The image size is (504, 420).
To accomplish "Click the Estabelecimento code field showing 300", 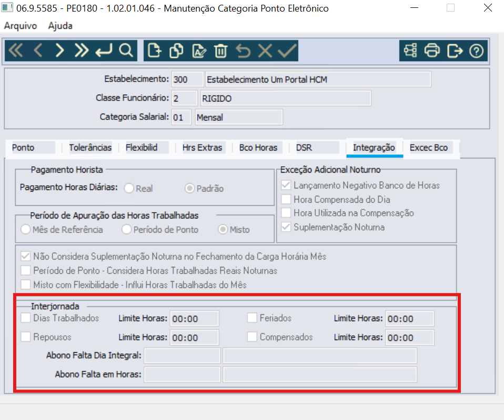I will (187, 79).
